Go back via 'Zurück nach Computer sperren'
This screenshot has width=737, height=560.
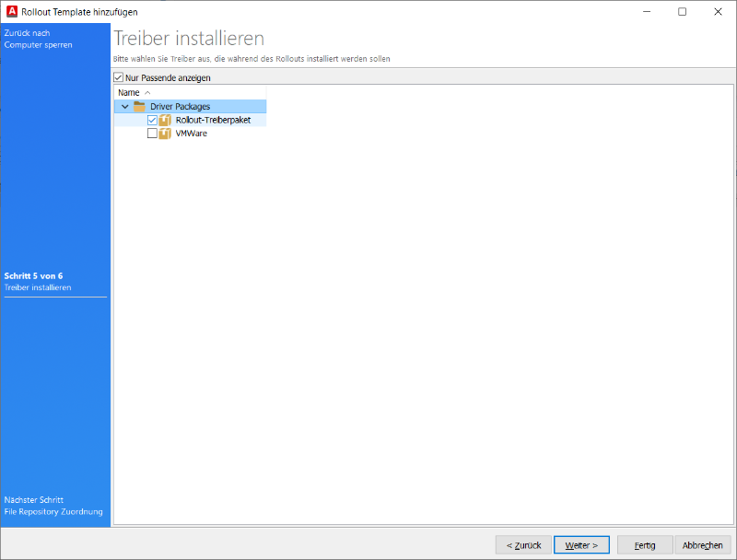coord(39,39)
